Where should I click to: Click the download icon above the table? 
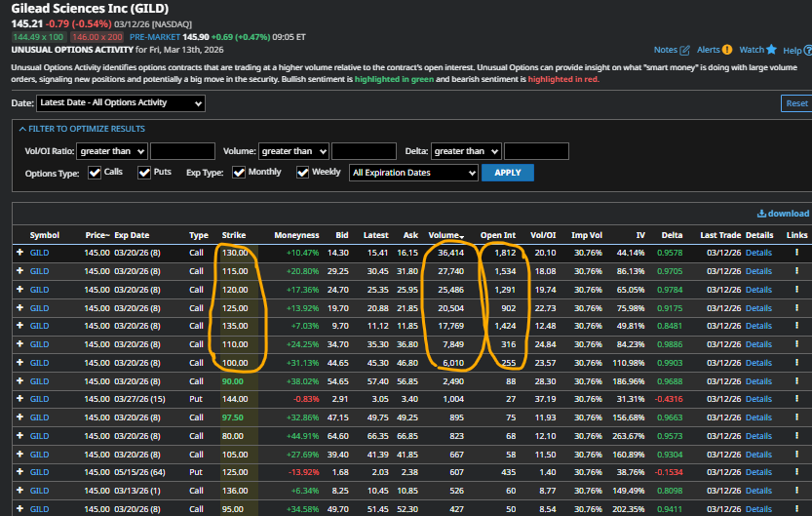tap(761, 214)
